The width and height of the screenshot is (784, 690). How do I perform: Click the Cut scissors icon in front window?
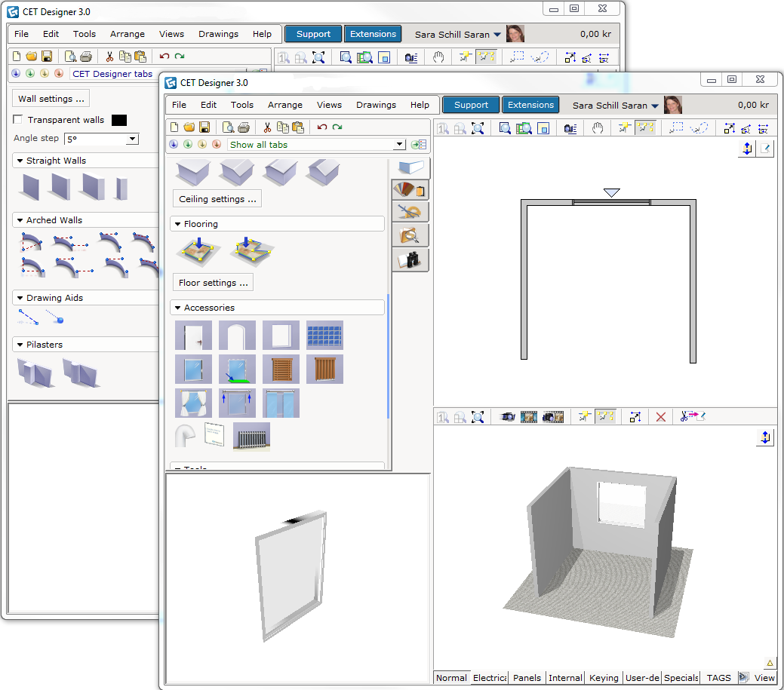pos(268,127)
